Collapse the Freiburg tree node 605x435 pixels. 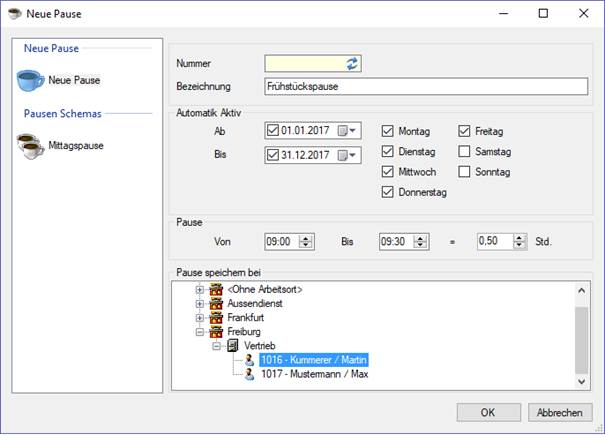[x=199, y=332]
